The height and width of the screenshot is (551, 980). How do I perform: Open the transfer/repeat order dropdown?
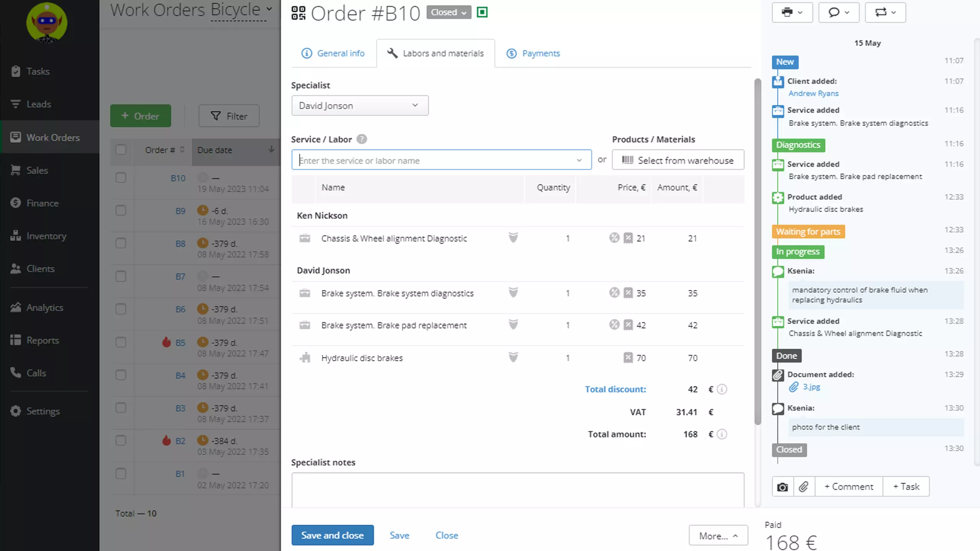click(885, 12)
